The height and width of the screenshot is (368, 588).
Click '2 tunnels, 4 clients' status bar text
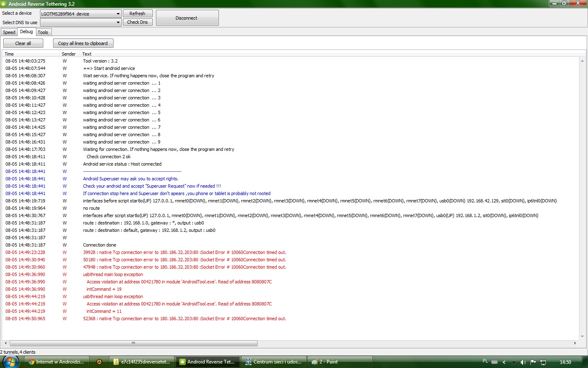[18, 352]
